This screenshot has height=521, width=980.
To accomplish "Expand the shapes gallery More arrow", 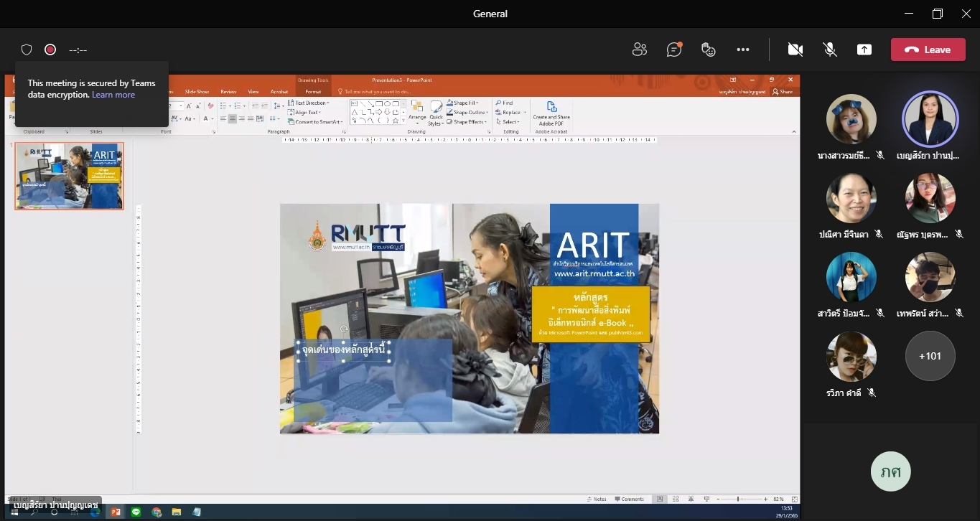I will click(x=403, y=121).
